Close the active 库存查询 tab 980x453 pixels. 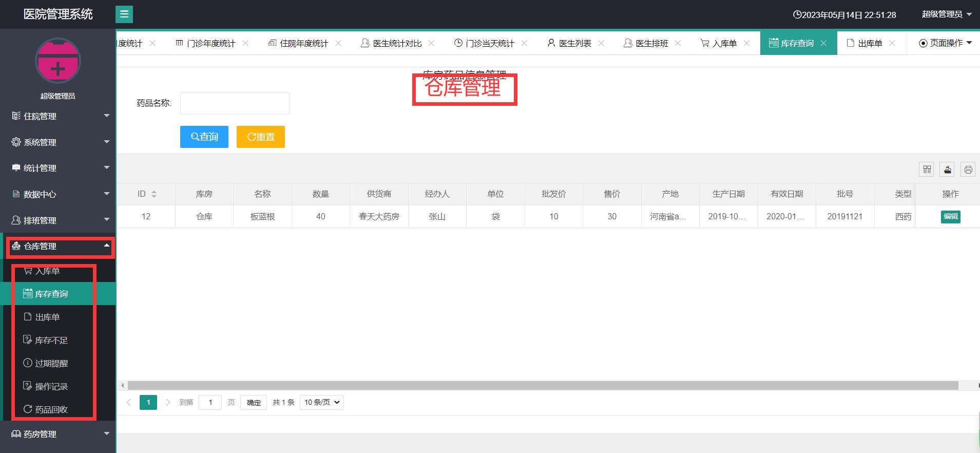click(x=823, y=43)
